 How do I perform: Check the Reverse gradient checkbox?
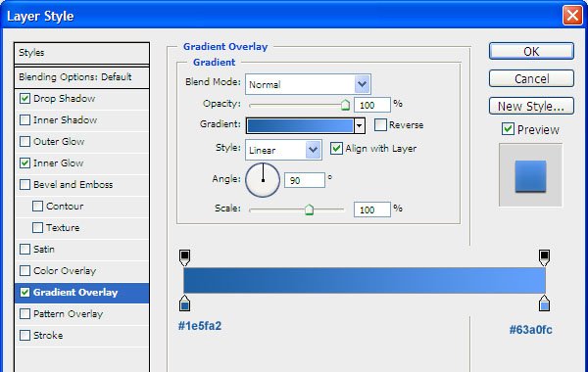tap(380, 124)
